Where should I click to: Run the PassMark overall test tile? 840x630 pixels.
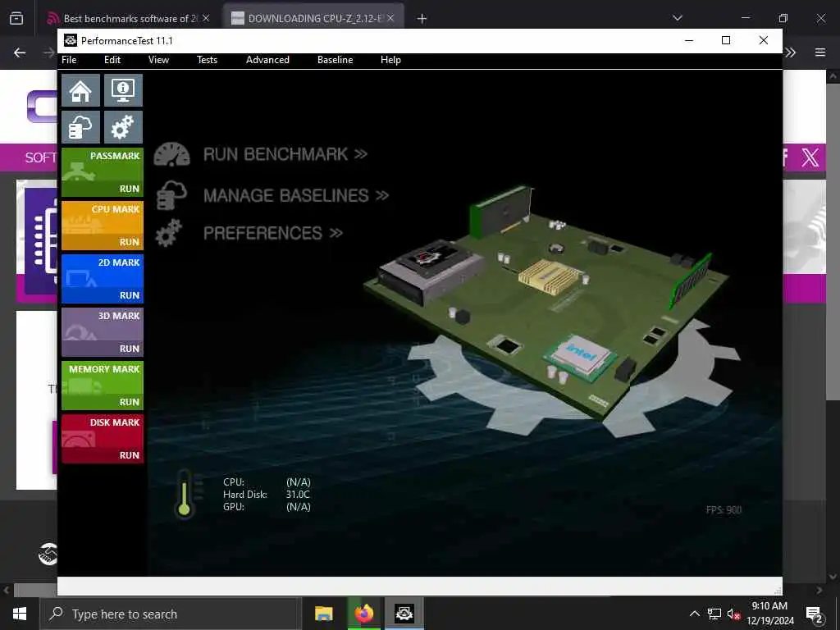103,172
